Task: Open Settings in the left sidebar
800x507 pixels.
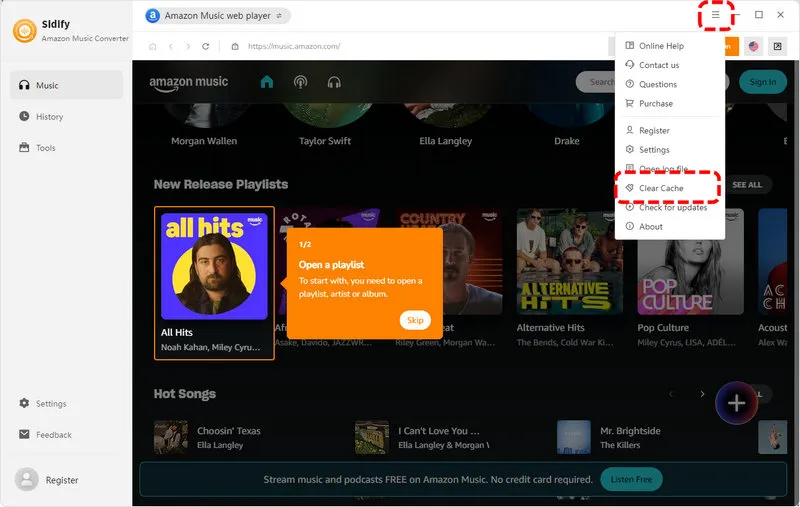Action: (x=43, y=403)
